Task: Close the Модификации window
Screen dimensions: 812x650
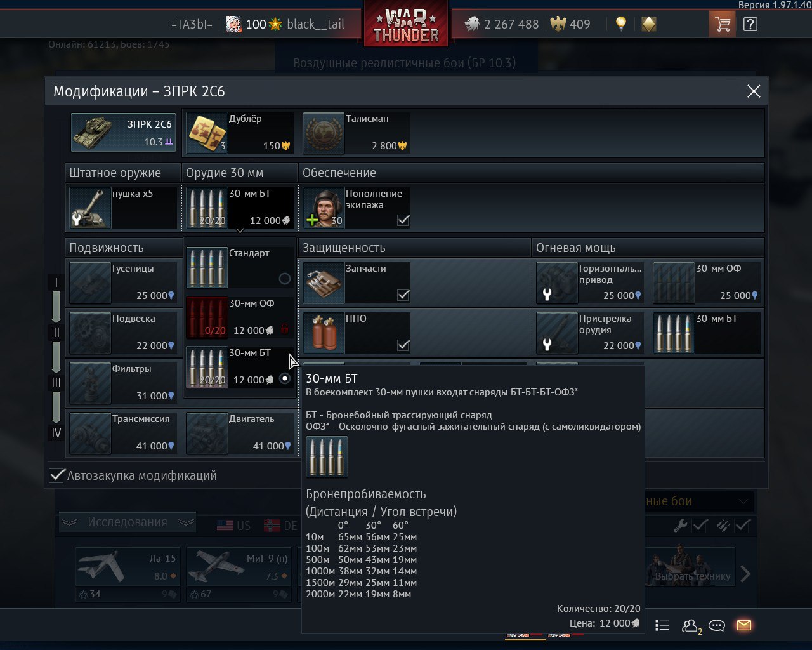Action: pos(754,91)
